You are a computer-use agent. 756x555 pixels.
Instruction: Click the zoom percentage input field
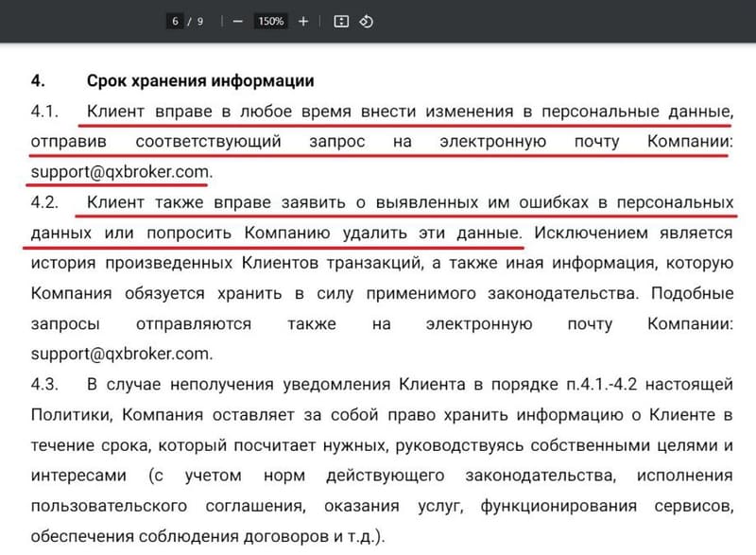(270, 18)
